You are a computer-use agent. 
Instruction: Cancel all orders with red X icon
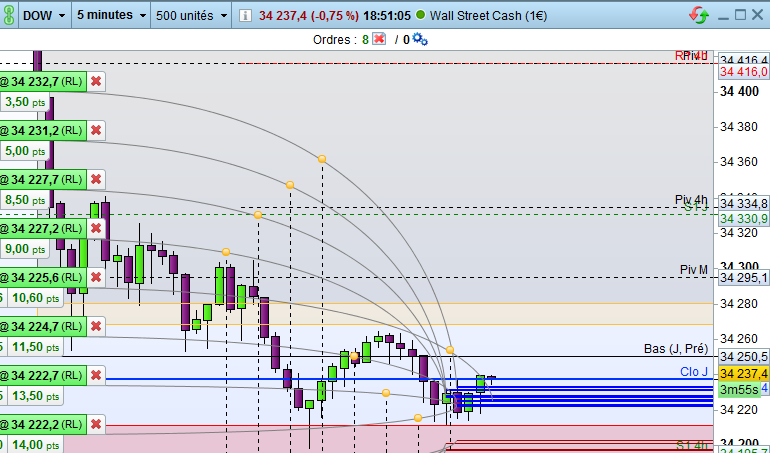pyautogui.click(x=379, y=39)
